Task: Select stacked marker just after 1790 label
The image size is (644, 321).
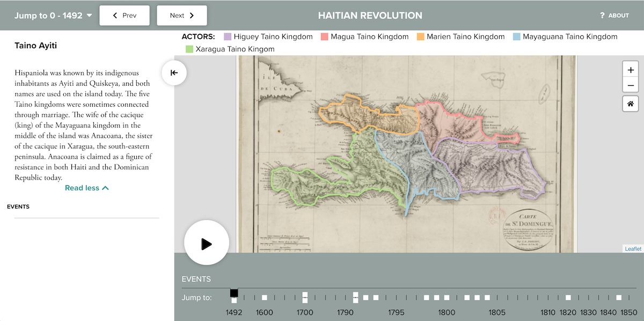Action: (355, 296)
